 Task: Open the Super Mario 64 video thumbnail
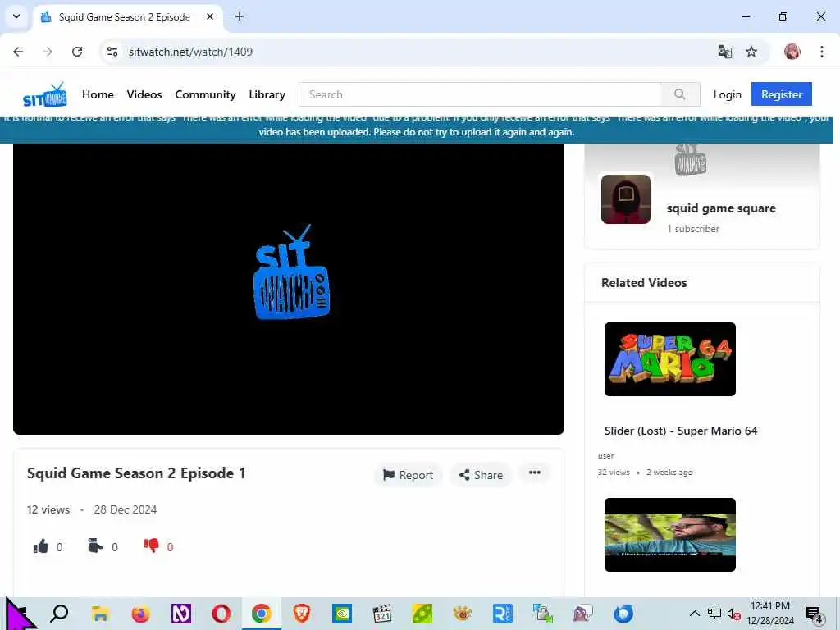click(x=669, y=359)
